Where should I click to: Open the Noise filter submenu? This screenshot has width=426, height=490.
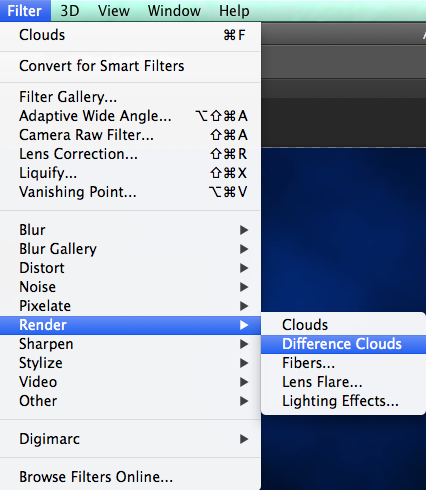coord(130,287)
